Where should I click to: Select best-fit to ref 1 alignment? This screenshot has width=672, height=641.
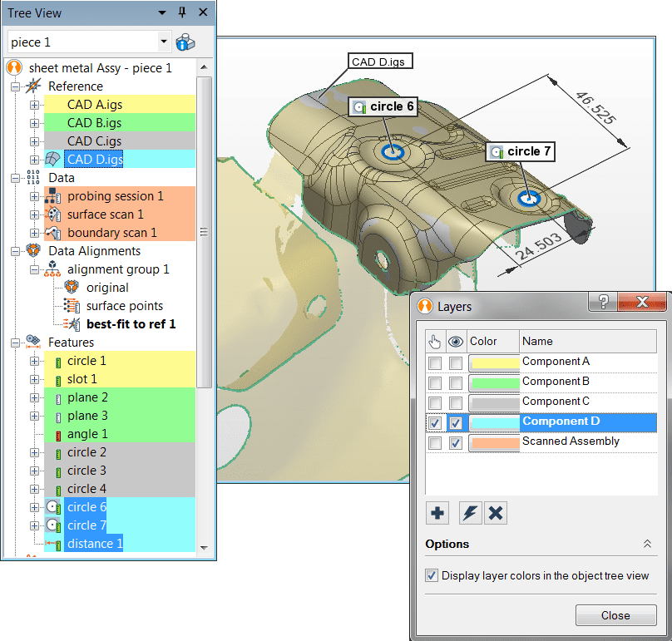(x=131, y=324)
